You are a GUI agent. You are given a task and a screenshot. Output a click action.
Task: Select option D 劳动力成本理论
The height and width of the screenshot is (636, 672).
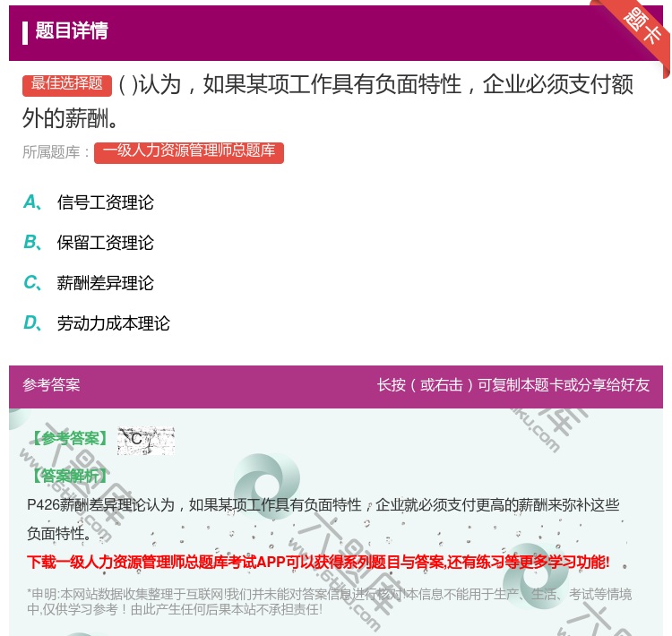(x=97, y=323)
